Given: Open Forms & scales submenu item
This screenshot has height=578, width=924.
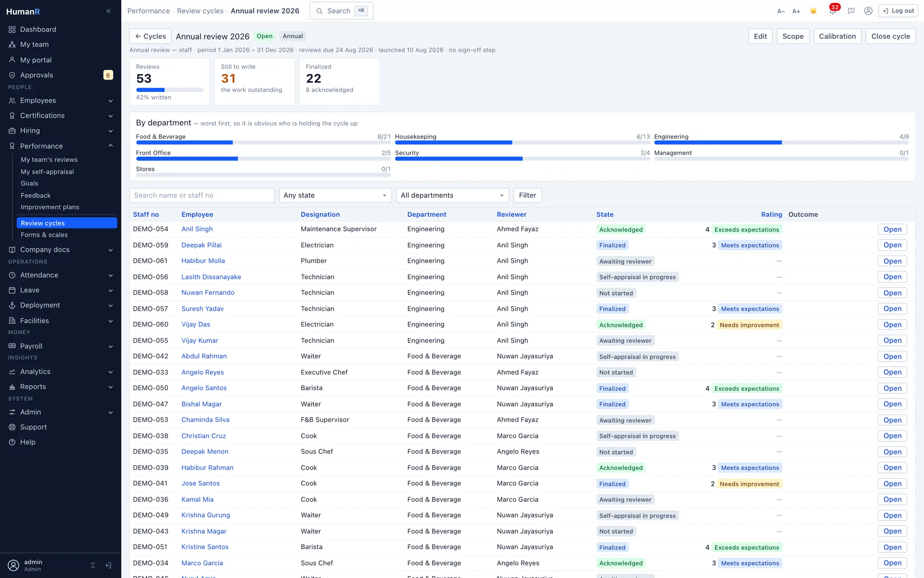Looking at the screenshot, I should (x=44, y=235).
